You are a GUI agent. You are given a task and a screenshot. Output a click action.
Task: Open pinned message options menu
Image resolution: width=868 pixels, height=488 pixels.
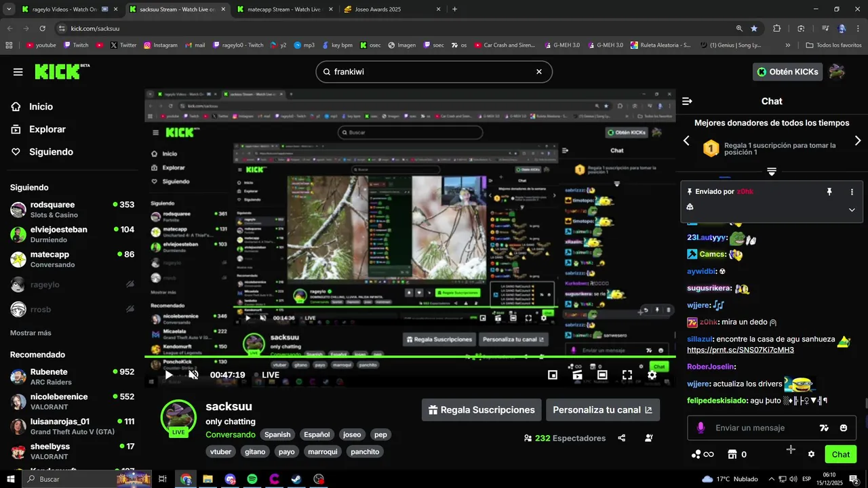(852, 192)
